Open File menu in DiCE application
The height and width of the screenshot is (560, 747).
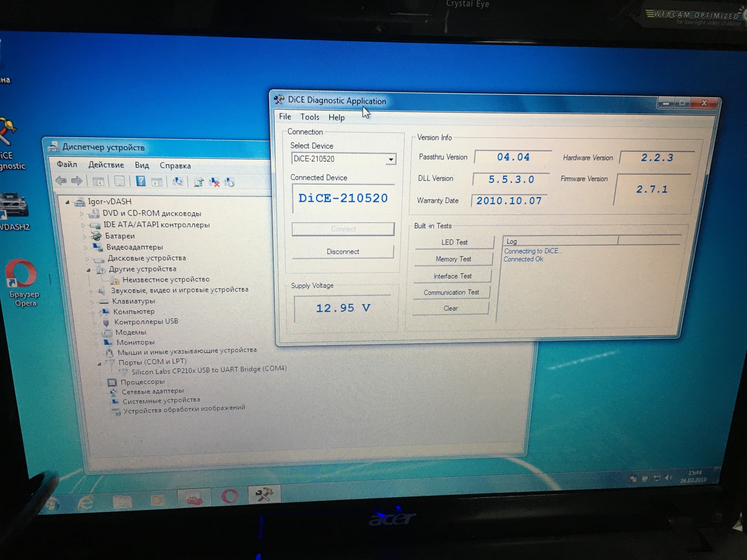point(285,116)
